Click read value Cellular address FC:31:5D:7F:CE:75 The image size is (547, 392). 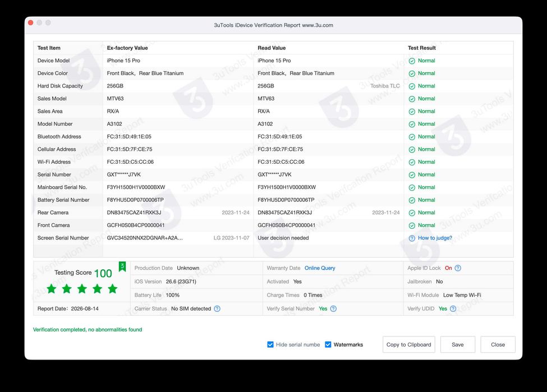[280, 149]
